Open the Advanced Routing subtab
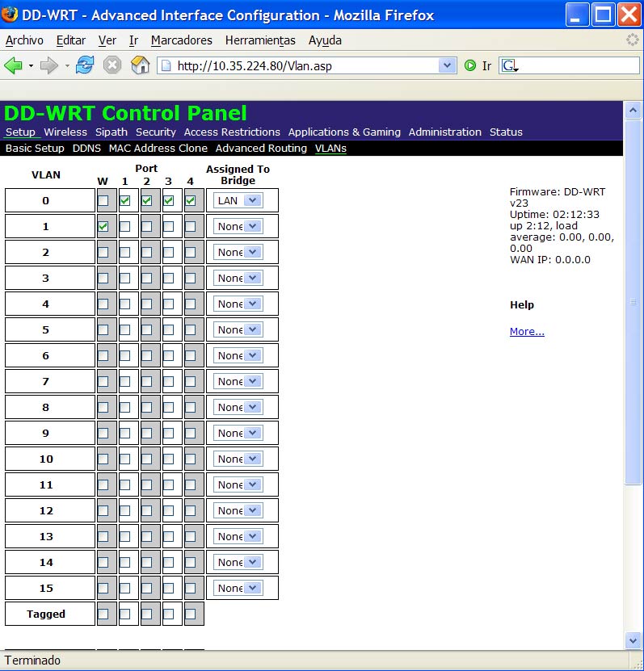644x671 pixels. point(261,149)
